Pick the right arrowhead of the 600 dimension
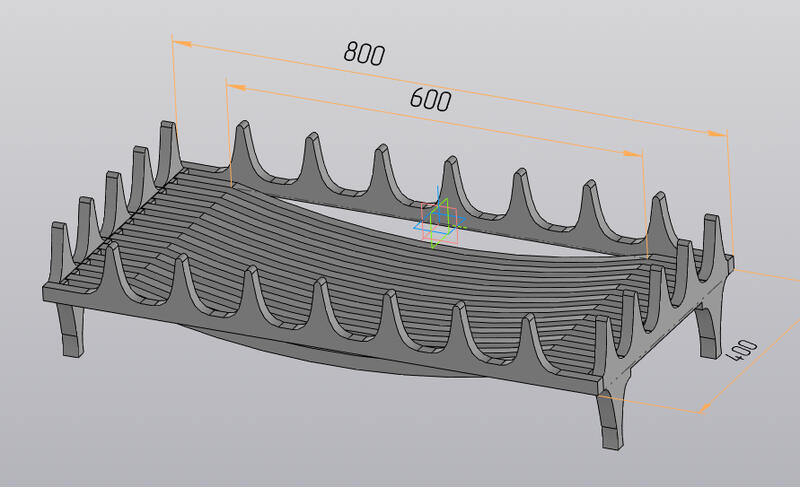The image size is (800, 487). pyautogui.click(x=632, y=154)
